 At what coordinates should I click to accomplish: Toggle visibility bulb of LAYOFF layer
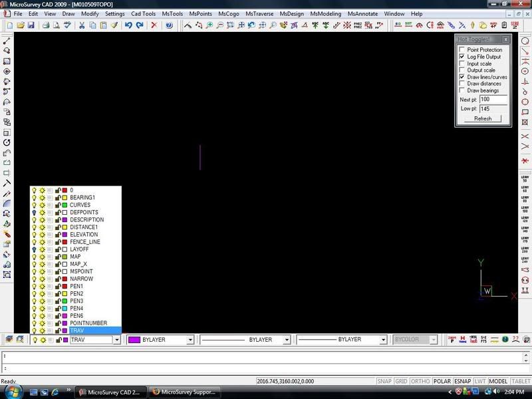(x=34, y=249)
